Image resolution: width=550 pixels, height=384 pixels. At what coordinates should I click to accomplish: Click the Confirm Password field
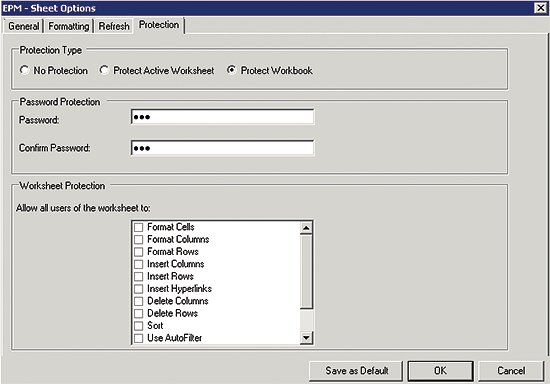tap(222, 148)
